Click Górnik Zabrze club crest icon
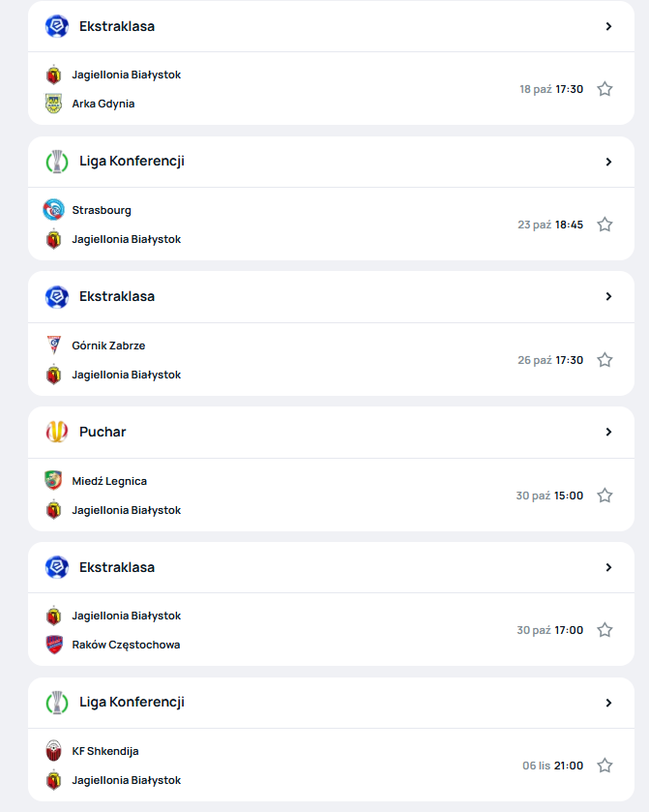The height and width of the screenshot is (812, 649). click(x=54, y=346)
